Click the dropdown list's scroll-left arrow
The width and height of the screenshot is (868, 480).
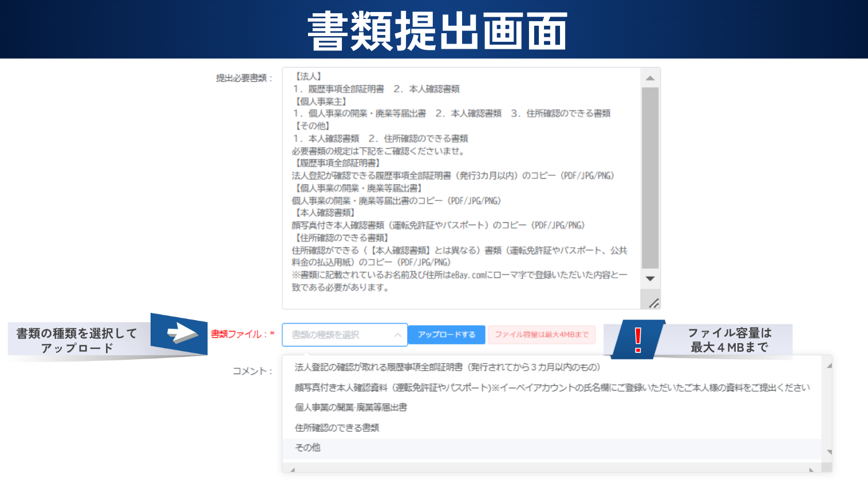[x=293, y=470]
